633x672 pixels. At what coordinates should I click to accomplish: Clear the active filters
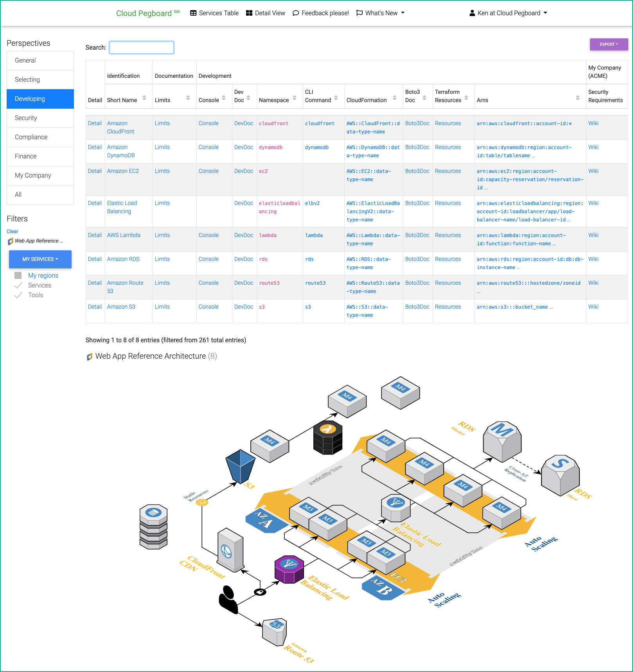point(13,232)
